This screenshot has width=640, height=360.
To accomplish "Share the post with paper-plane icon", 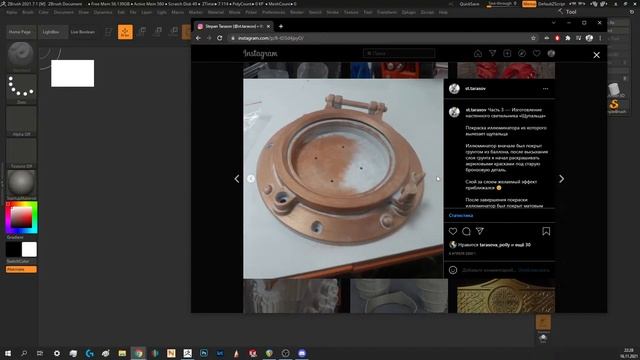I will click(x=480, y=231).
